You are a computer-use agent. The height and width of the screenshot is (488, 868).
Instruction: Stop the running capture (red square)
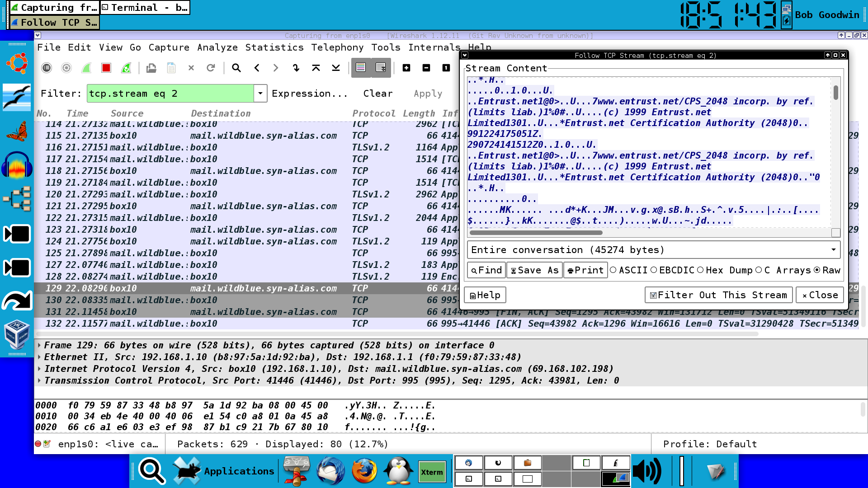106,68
